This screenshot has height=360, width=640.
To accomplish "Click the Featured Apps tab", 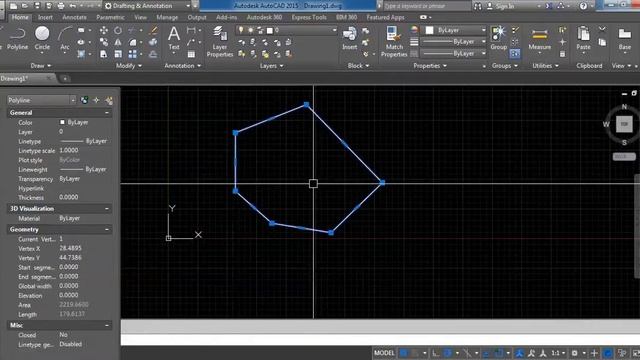I will (x=385, y=18).
